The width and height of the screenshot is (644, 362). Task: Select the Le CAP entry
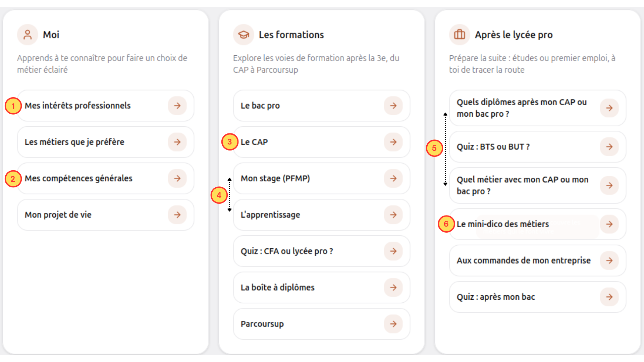322,142
